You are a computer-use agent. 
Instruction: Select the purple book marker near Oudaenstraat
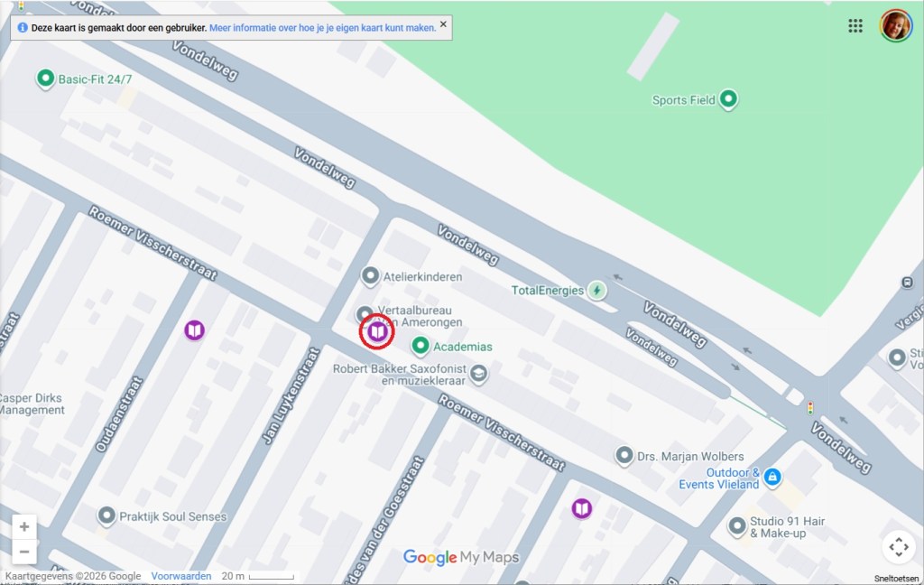point(194,330)
